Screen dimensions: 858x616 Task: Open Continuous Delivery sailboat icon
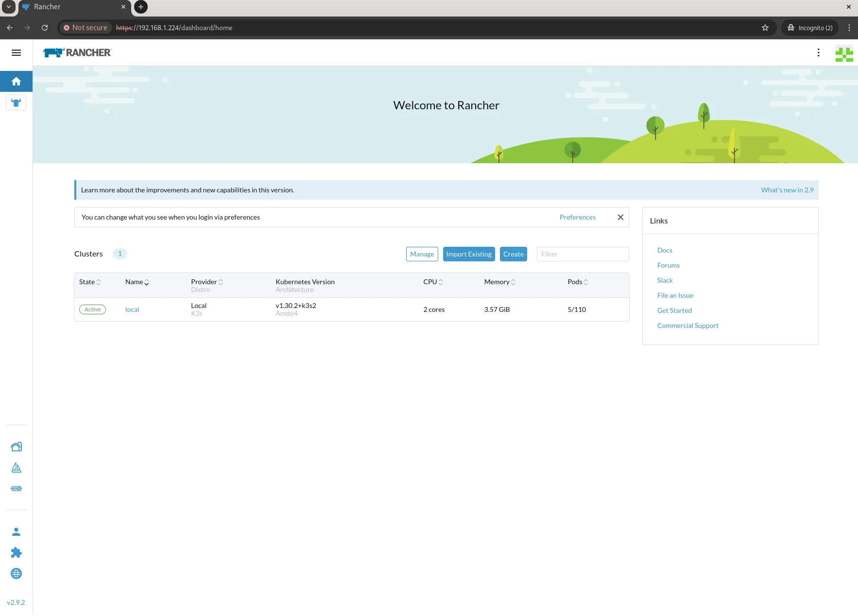click(16, 467)
